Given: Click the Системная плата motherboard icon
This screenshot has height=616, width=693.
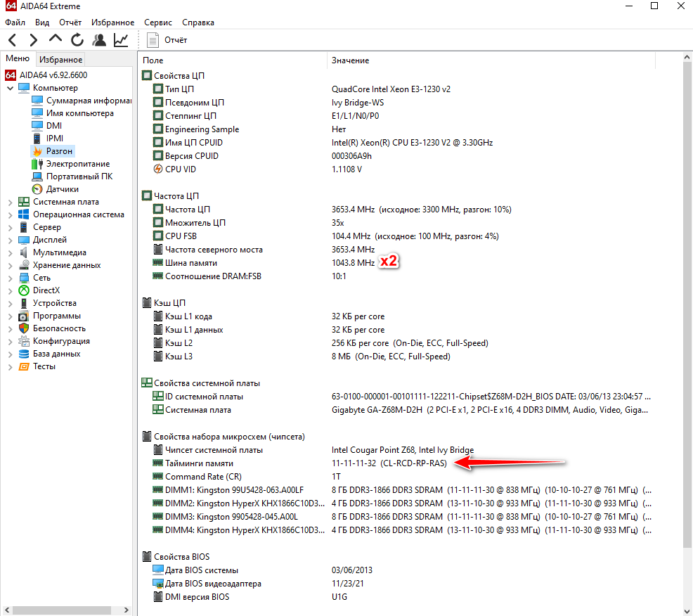Looking at the screenshot, I should [24, 202].
